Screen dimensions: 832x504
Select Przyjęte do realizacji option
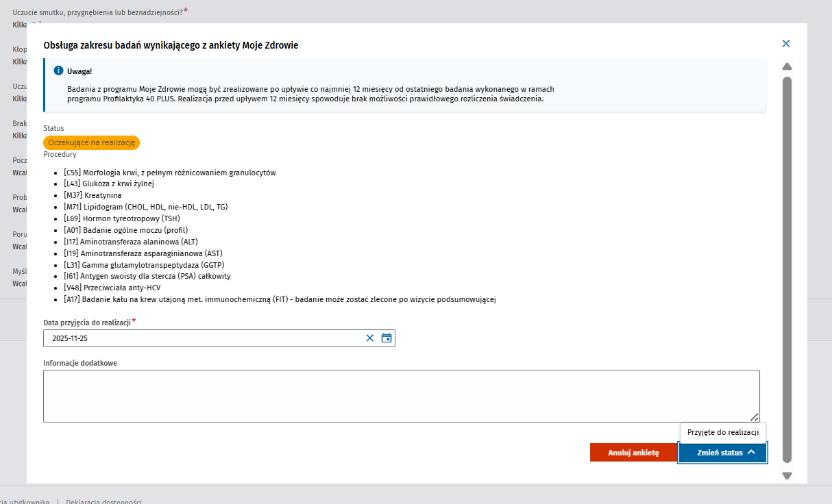coord(723,432)
